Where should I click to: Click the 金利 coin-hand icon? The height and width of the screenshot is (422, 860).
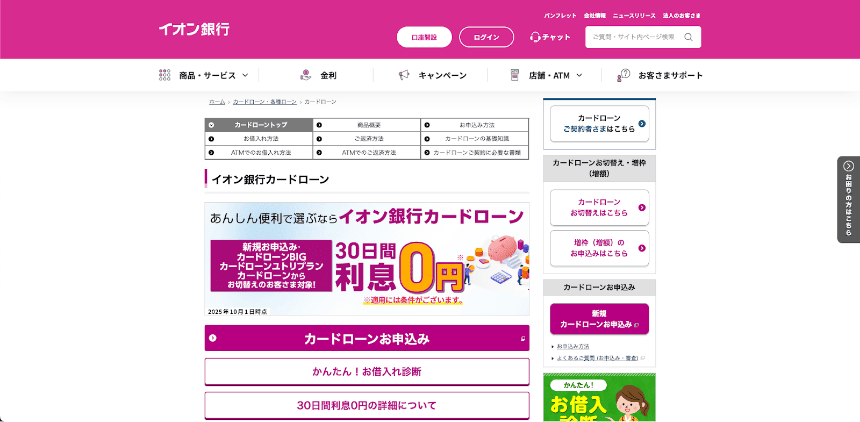coord(305,75)
